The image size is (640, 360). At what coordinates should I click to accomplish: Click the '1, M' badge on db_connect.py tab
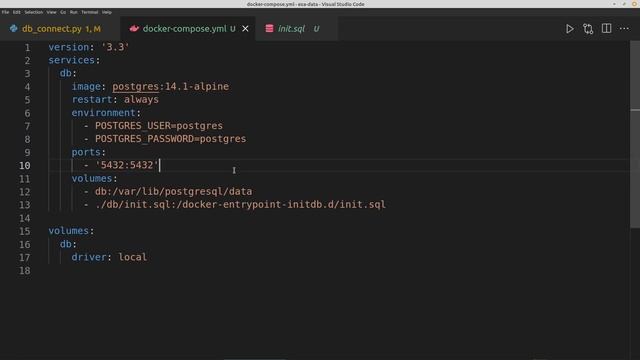[x=93, y=29]
